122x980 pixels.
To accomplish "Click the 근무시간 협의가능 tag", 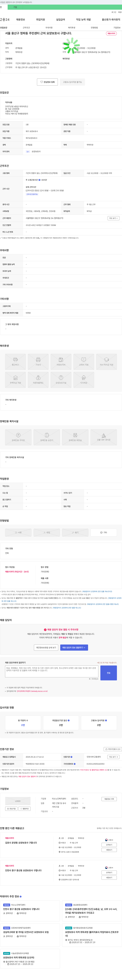I will tap(32, 194).
